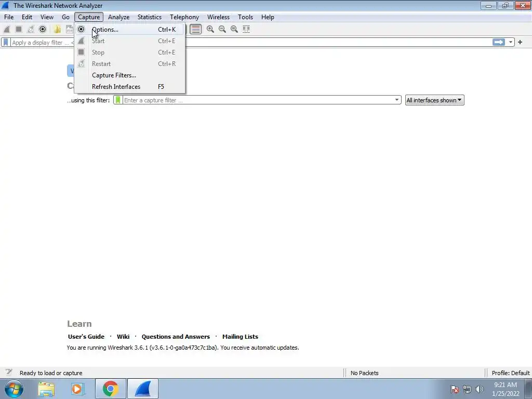Launch Windows Media Player from the taskbar
This screenshot has height=399, width=532.
(x=78, y=389)
